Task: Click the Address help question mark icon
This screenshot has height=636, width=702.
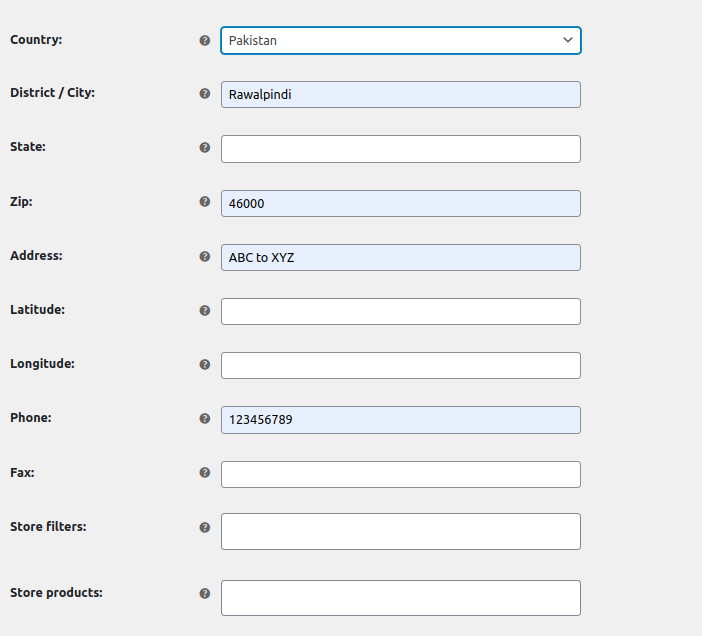Action: 205,256
